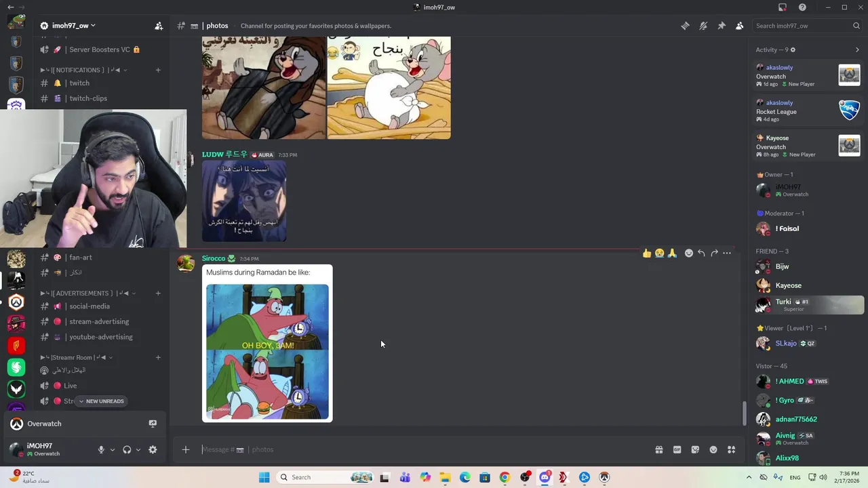The height and width of the screenshot is (488, 868).
Task: Open headphone output options arrow
Action: click(138, 449)
